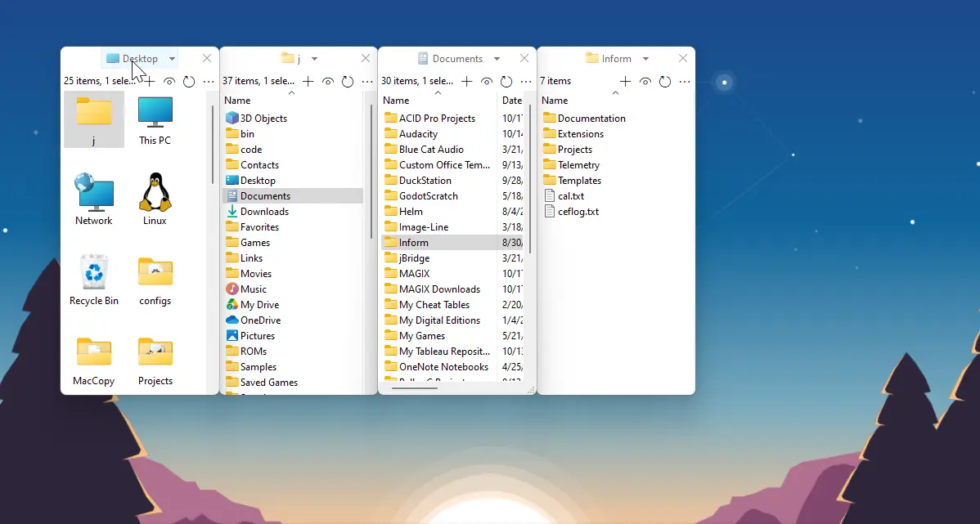Toggle the eye view icon in Desktop window
Image resolution: width=980 pixels, height=524 pixels.
tap(169, 81)
